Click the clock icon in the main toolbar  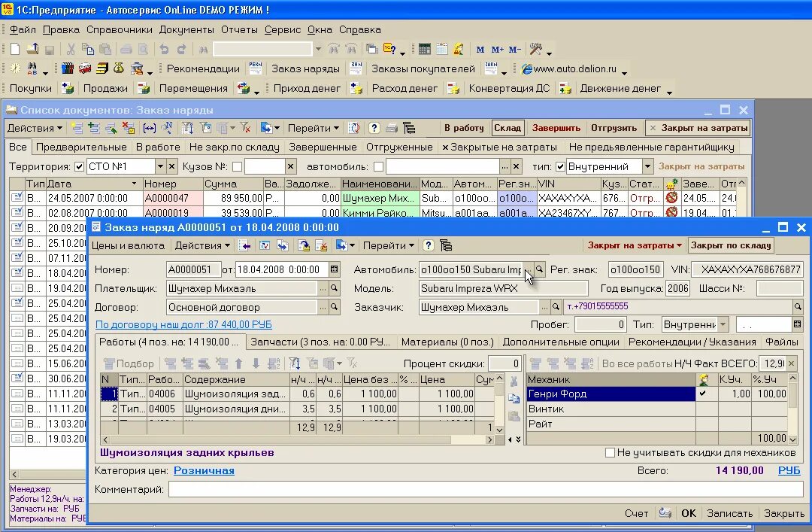(x=16, y=68)
